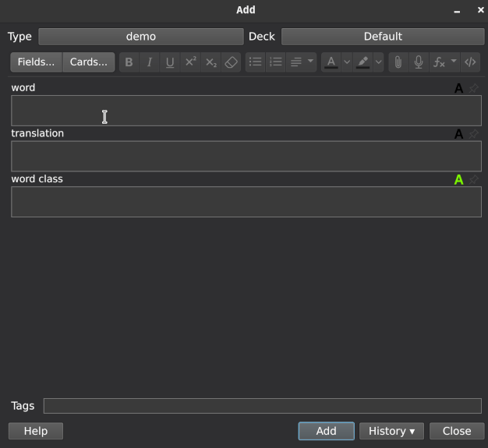Apply superscript formatting
Viewport: 488px width, 448px height.
click(x=190, y=62)
